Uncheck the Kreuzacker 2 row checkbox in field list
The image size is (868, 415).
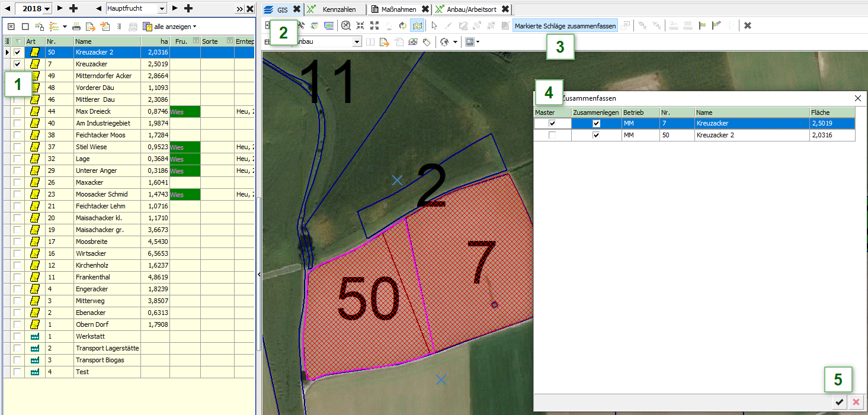(17, 52)
